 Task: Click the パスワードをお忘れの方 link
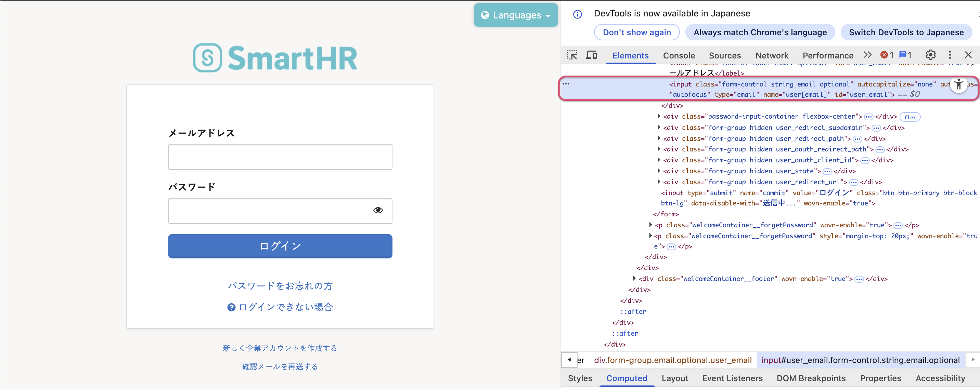click(x=280, y=286)
